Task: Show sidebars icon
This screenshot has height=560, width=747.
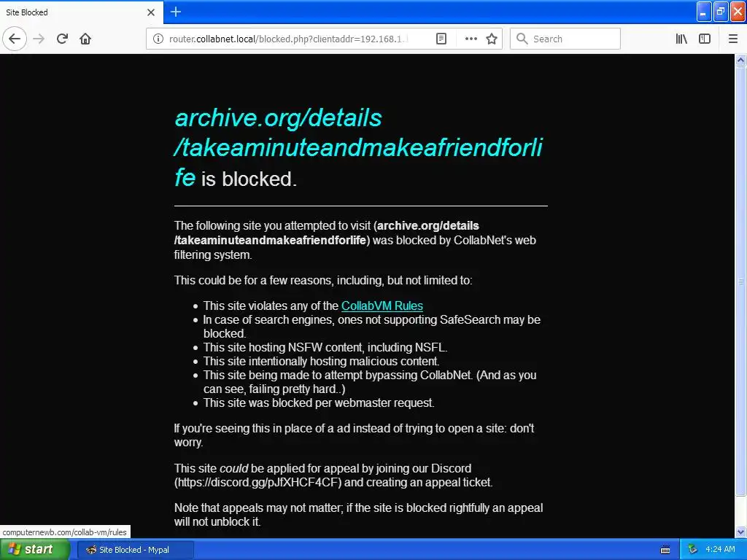Action: coord(705,39)
